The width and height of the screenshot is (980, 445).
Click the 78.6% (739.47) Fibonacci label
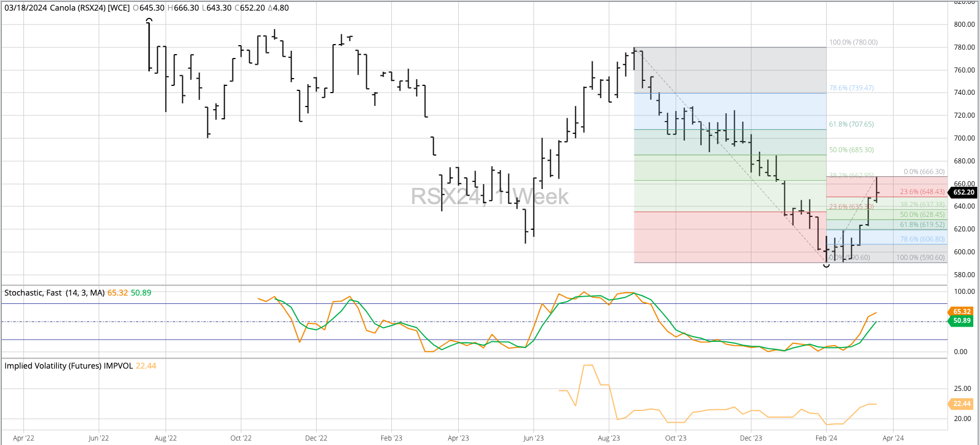pyautogui.click(x=851, y=88)
